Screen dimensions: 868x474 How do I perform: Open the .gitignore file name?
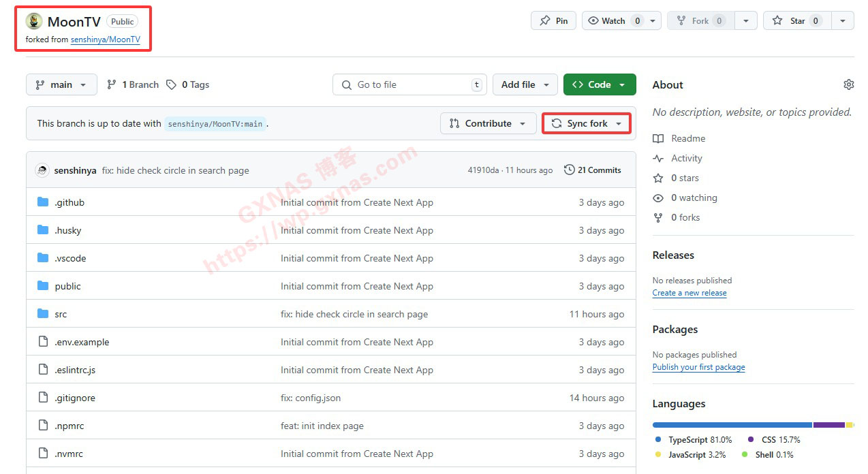75,398
